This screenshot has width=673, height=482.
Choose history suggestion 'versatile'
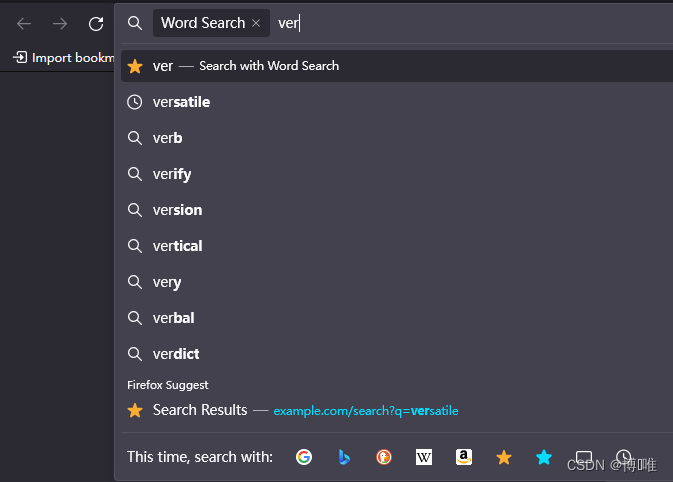click(x=397, y=102)
